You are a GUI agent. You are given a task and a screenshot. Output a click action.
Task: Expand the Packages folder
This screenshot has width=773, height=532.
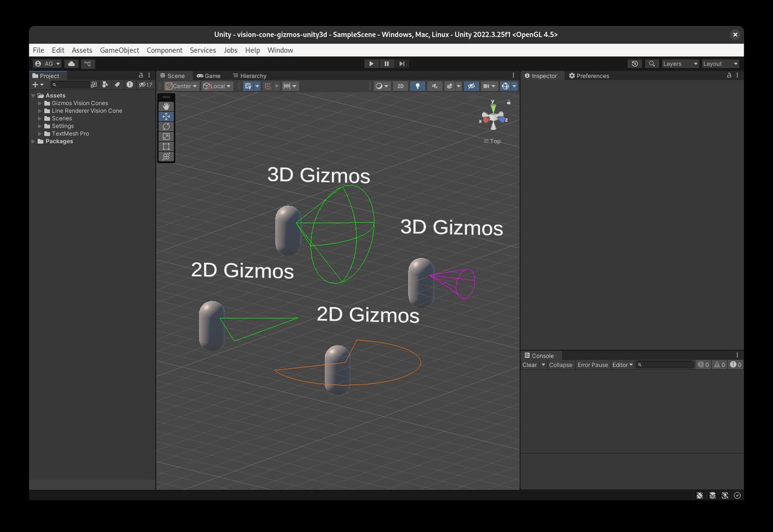click(x=33, y=141)
